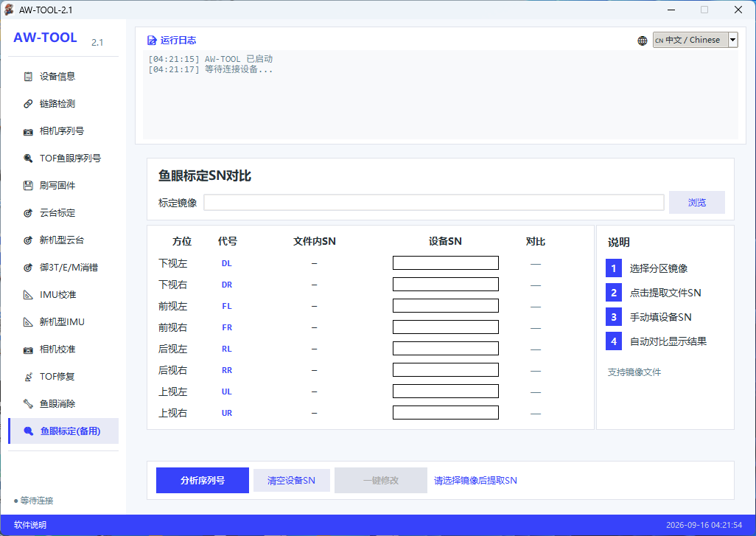The height and width of the screenshot is (536, 756).
Task: Click step 3 手动填设备SN text
Action: point(660,317)
